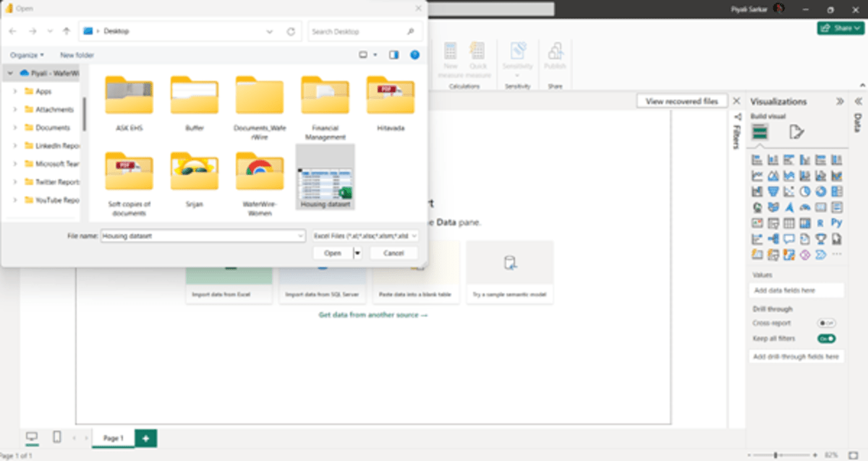Screen dimensions: 868x461
Task: Insert the Q&A speech bubble visual
Action: click(x=789, y=239)
